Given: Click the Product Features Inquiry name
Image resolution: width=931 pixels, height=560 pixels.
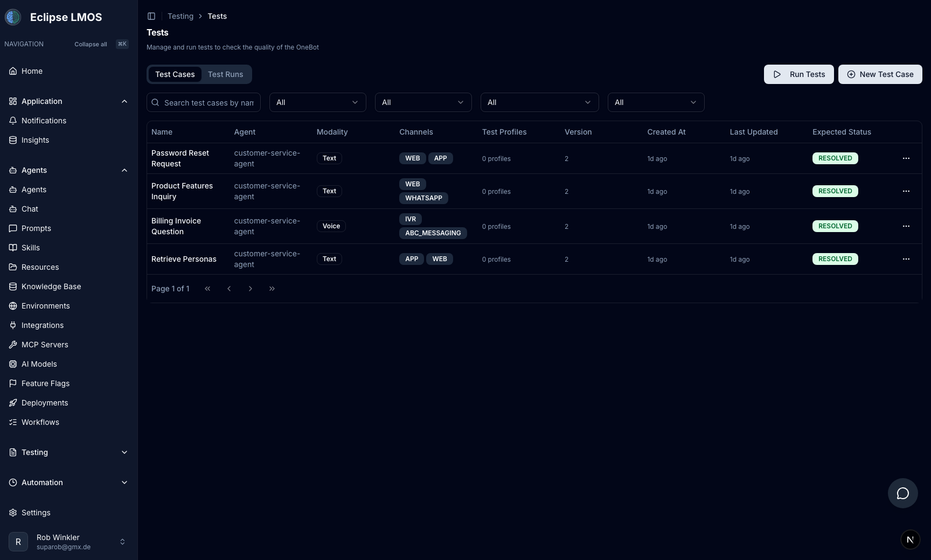Looking at the screenshot, I should pos(182,191).
